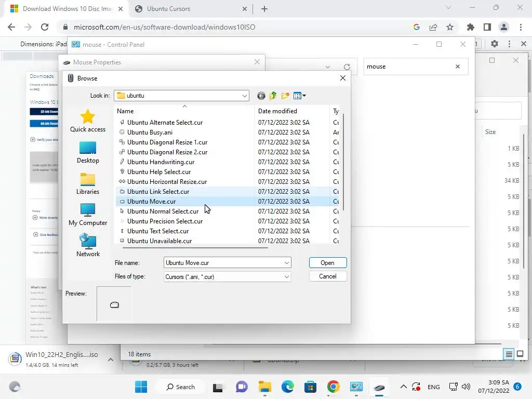This screenshot has width=532, height=399.
Task: Click the Chrome address bar URL
Action: [164, 27]
